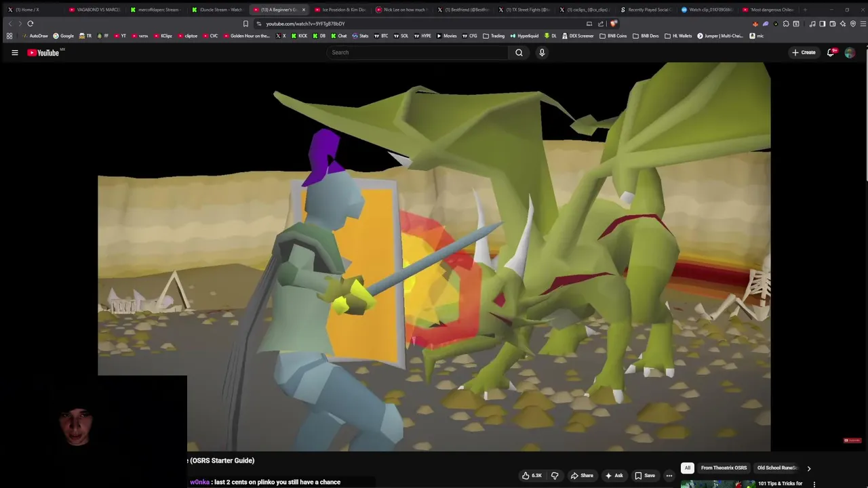
Task: Go forward in browser history
Action: (20, 24)
